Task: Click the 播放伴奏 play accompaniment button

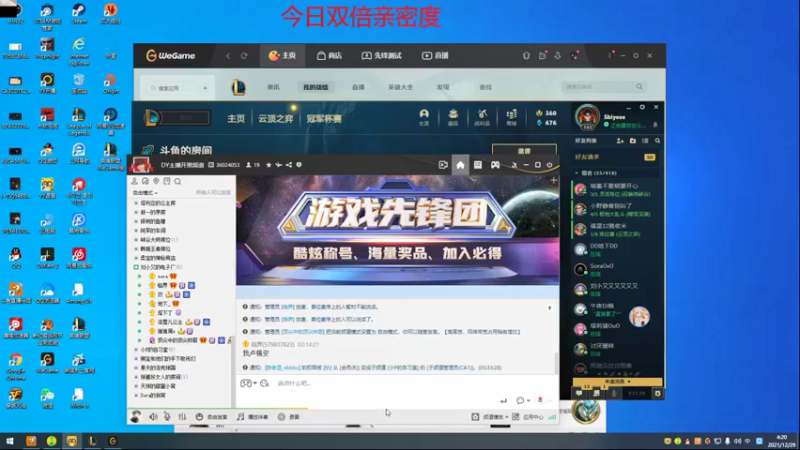Action: (253, 417)
